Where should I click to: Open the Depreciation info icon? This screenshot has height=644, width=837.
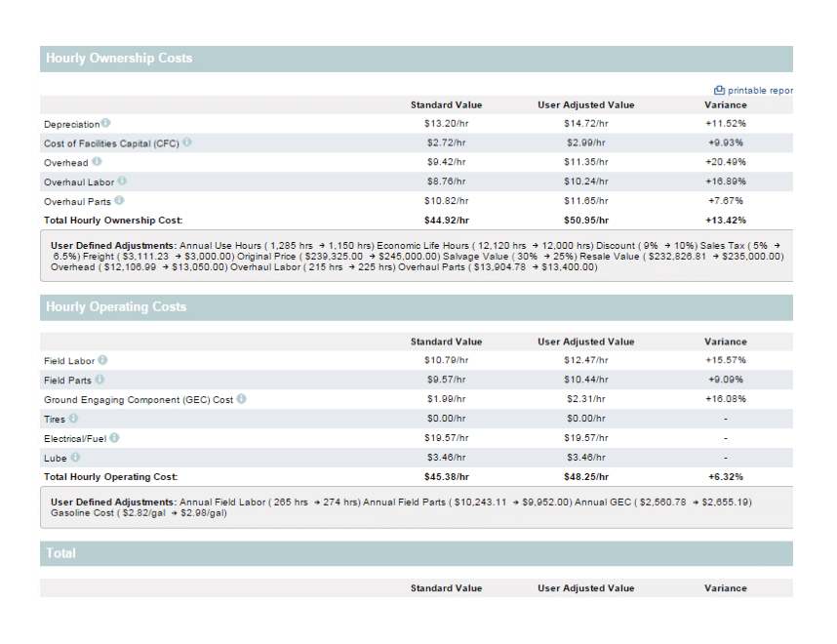pyautogui.click(x=105, y=123)
